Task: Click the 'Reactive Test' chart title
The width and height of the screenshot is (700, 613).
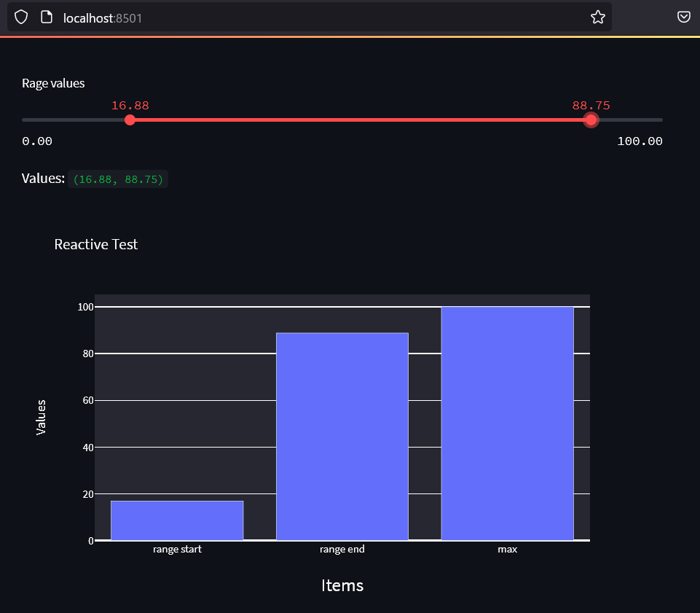Action: 95,245
